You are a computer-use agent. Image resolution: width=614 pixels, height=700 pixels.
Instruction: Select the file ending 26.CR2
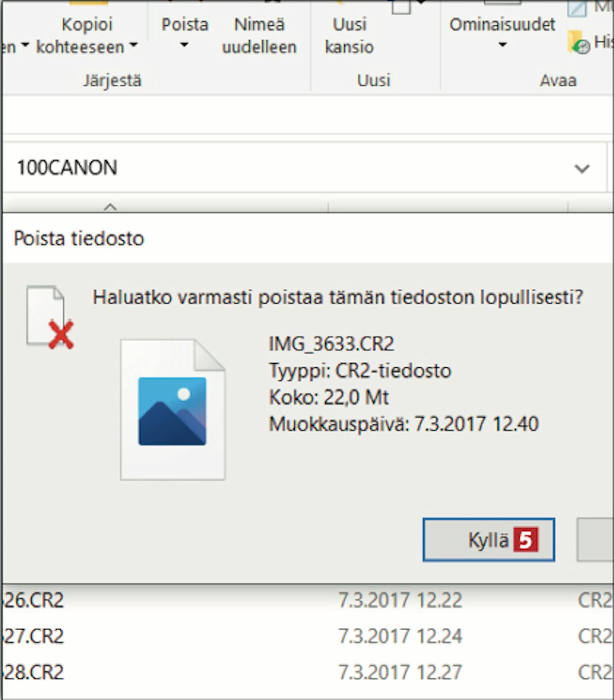pyautogui.click(x=34, y=600)
